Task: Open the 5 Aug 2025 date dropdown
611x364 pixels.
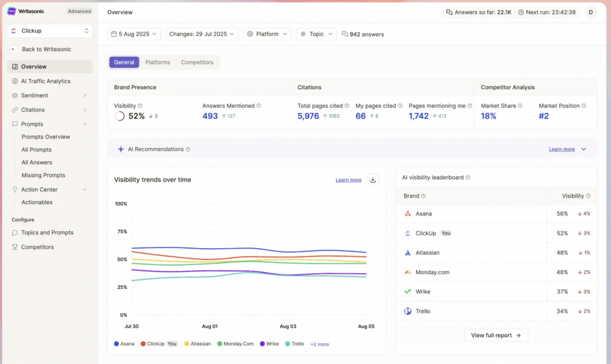Action: tap(135, 34)
